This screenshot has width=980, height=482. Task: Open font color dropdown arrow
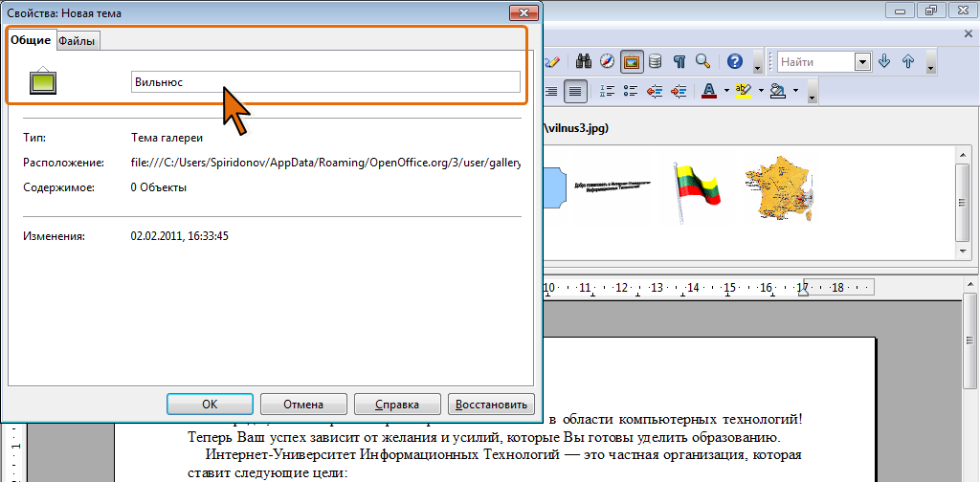point(726,92)
